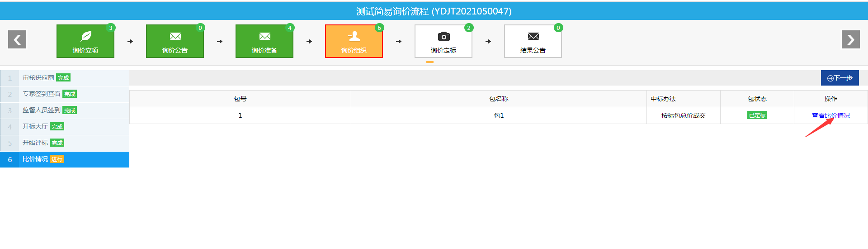Click the 中标办法 column header
This screenshot has width=868, height=249.
point(684,99)
